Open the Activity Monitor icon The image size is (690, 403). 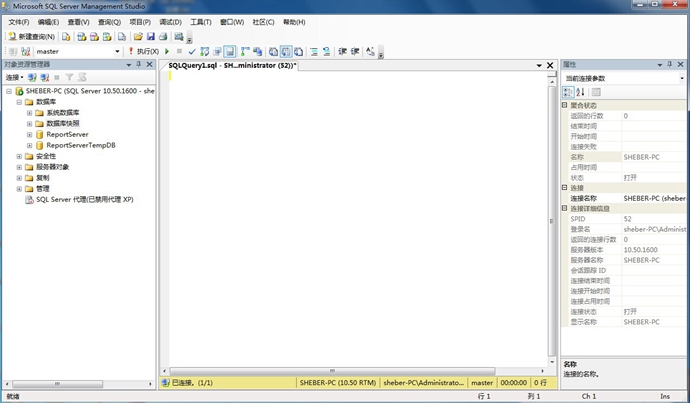coord(179,37)
